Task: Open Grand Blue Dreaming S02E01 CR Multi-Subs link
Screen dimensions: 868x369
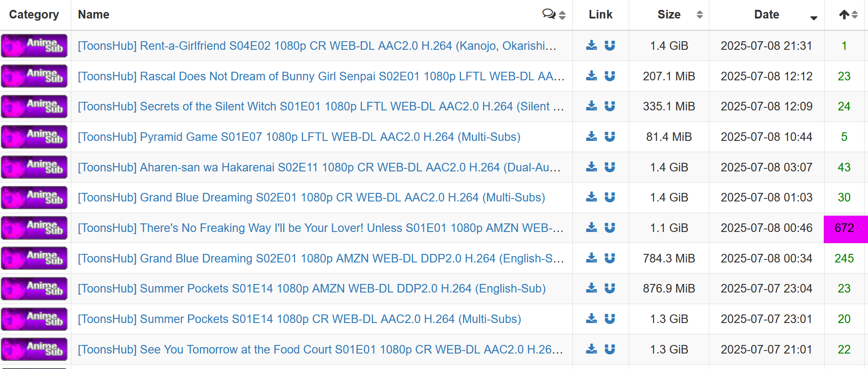Action: [312, 197]
